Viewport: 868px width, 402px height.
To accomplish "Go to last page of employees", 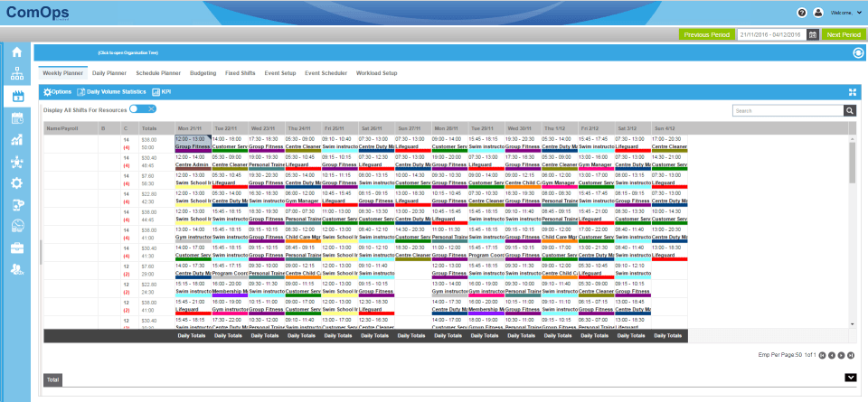I will pyautogui.click(x=851, y=356).
